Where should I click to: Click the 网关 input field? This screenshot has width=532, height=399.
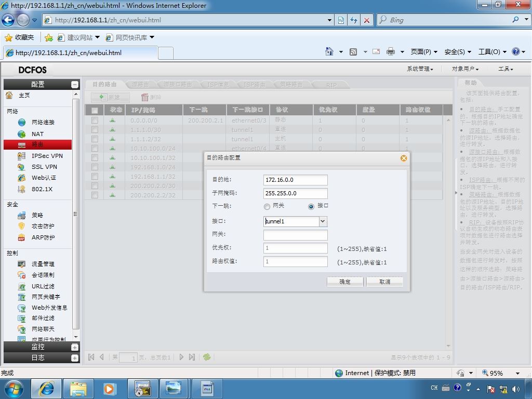coord(295,235)
